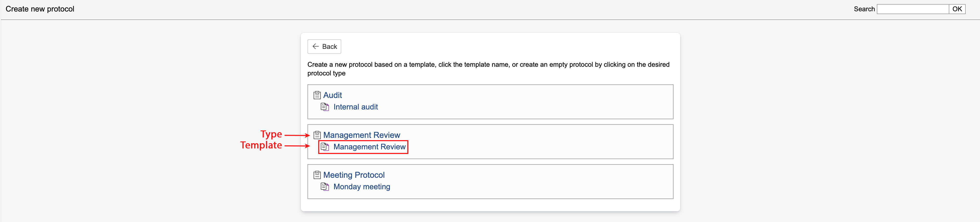Click the OK search button

957,9
